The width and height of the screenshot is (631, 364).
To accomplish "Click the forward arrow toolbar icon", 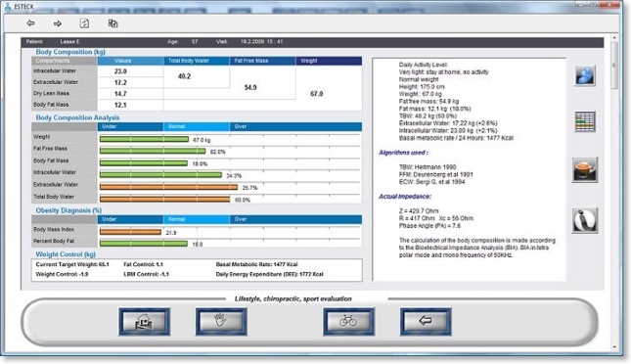I will tap(58, 23).
